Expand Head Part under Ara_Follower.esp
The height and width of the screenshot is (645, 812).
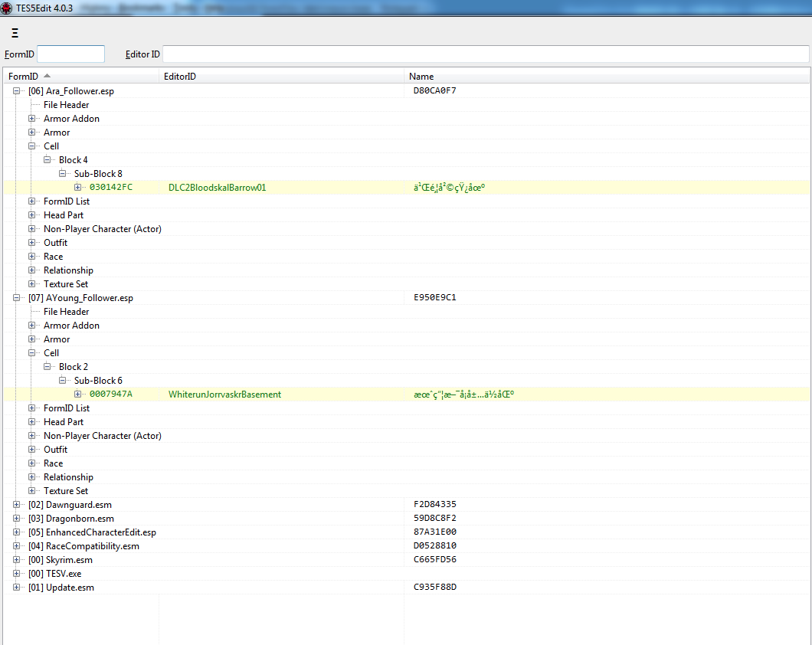click(31, 214)
